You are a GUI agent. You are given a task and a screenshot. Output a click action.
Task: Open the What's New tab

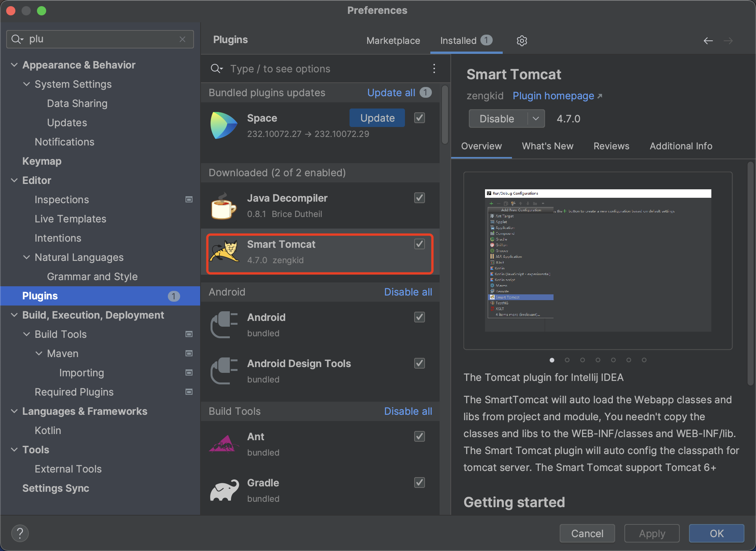click(547, 146)
